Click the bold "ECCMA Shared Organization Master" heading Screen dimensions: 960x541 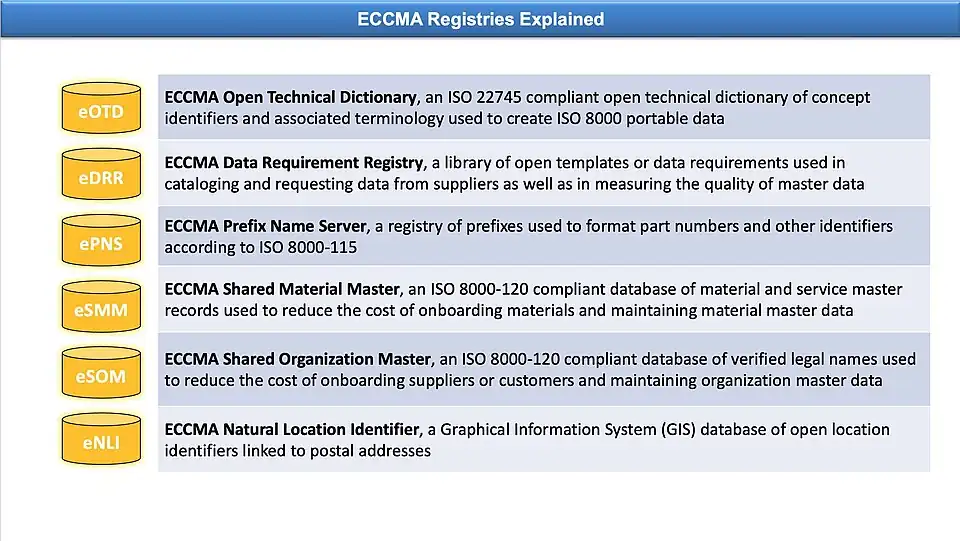298,359
